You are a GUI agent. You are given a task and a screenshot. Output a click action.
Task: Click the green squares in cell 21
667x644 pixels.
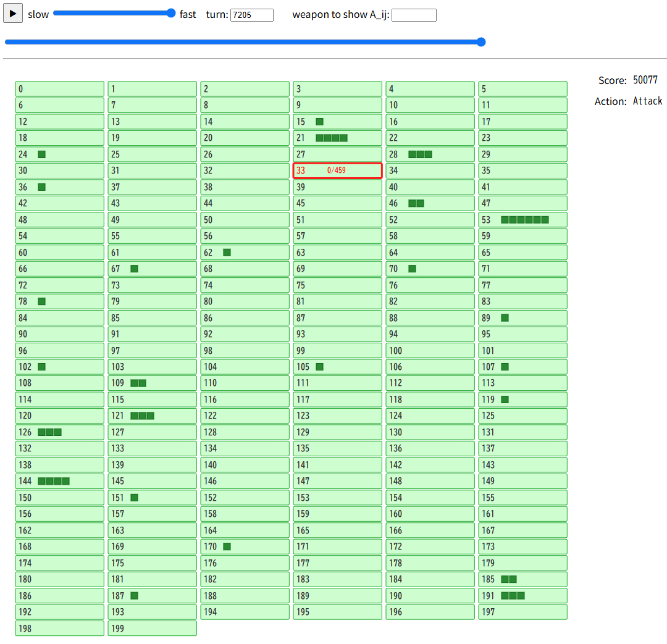pyautogui.click(x=332, y=138)
